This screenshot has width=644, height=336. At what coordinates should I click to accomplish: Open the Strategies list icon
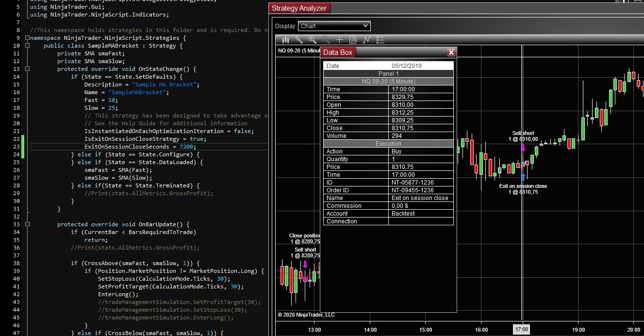[380, 40]
